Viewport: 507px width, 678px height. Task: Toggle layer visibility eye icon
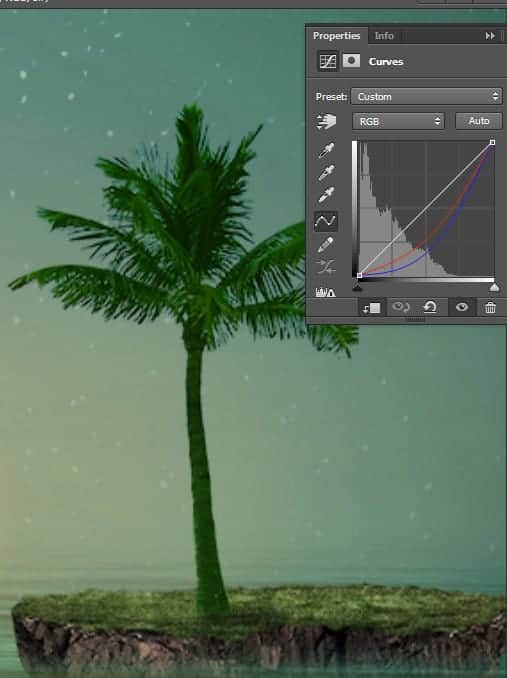tap(462, 307)
